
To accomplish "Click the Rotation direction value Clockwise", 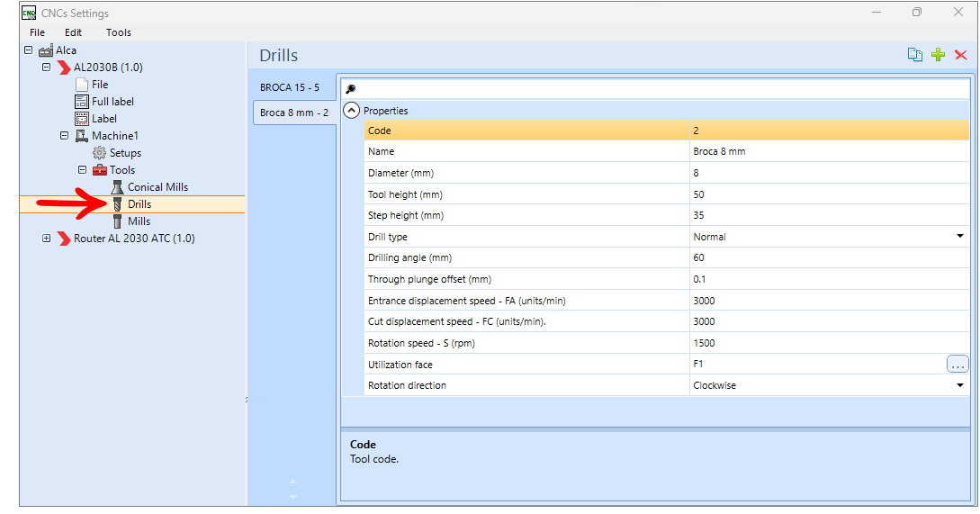I will point(715,386).
